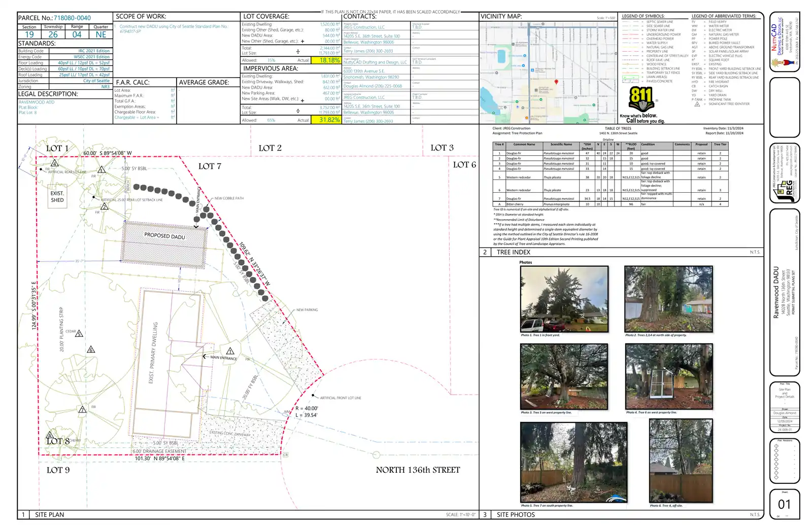Viewport: 812px width, 525px height.
Task: Click the PROPOSED DADU building label
Action: point(164,236)
